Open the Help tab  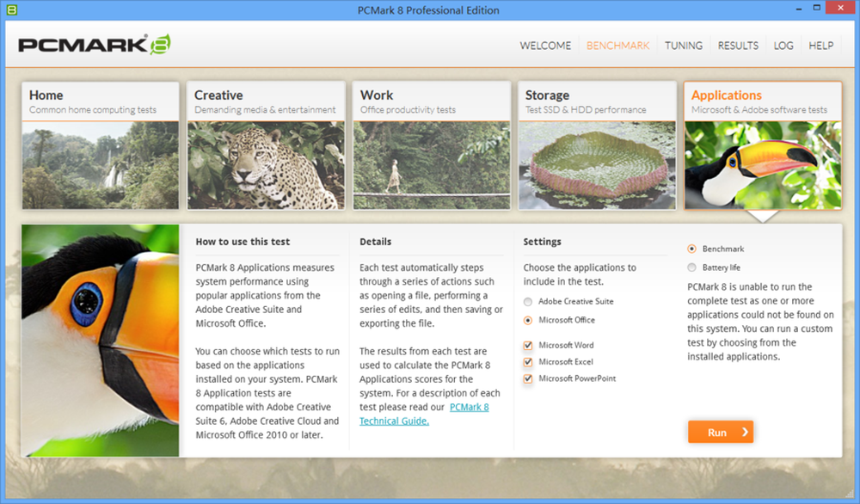[820, 46]
